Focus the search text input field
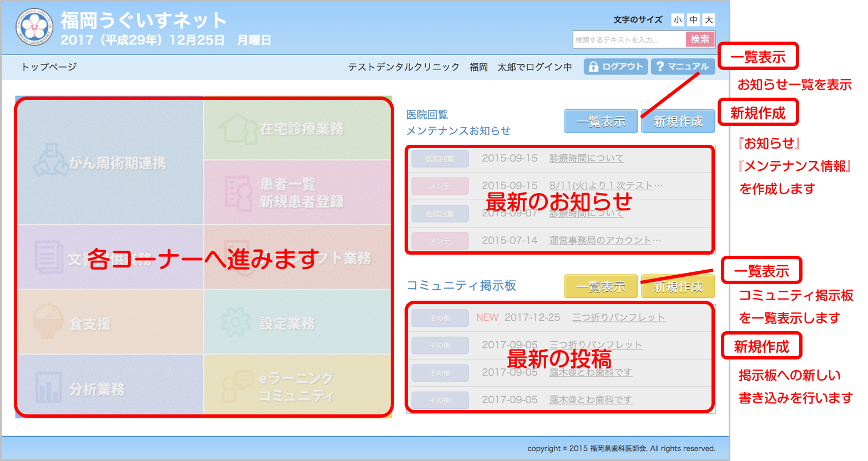The height and width of the screenshot is (461, 868). [629, 39]
